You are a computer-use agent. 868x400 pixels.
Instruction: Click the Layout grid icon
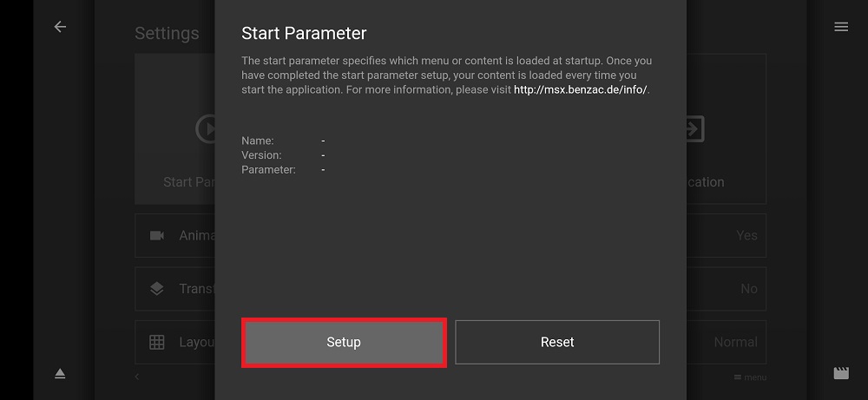pos(156,343)
